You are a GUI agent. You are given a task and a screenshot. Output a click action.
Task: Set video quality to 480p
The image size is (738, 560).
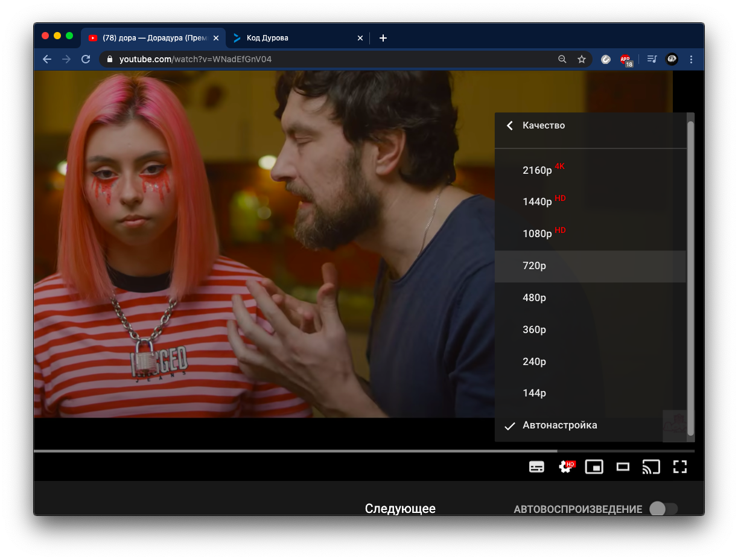pyautogui.click(x=590, y=298)
